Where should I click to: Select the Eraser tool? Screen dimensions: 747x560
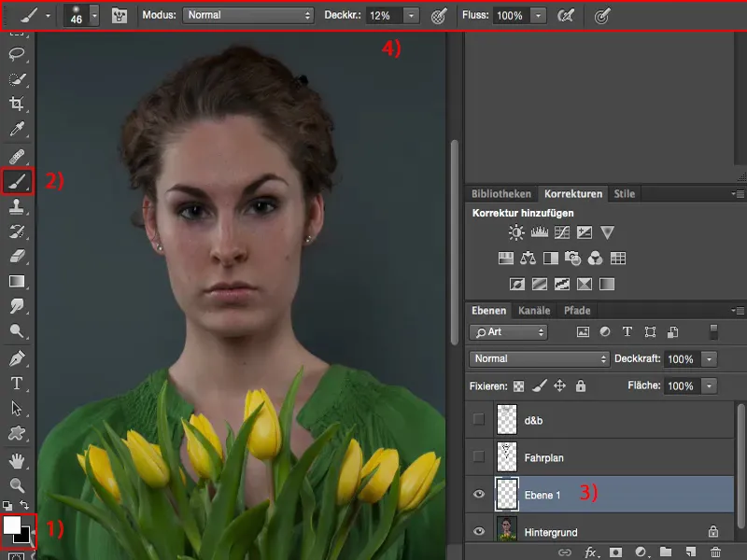point(17,256)
